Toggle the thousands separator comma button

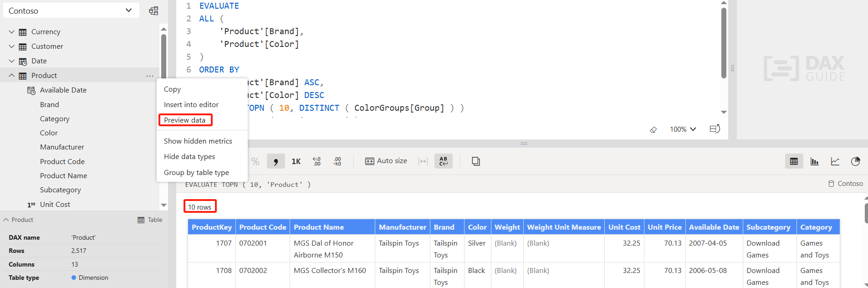pyautogui.click(x=276, y=161)
